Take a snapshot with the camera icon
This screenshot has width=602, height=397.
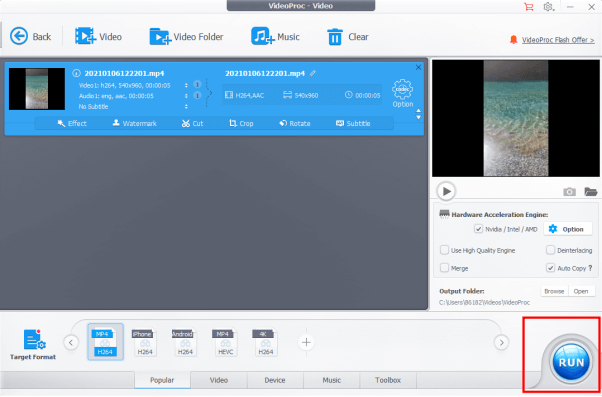[569, 192]
